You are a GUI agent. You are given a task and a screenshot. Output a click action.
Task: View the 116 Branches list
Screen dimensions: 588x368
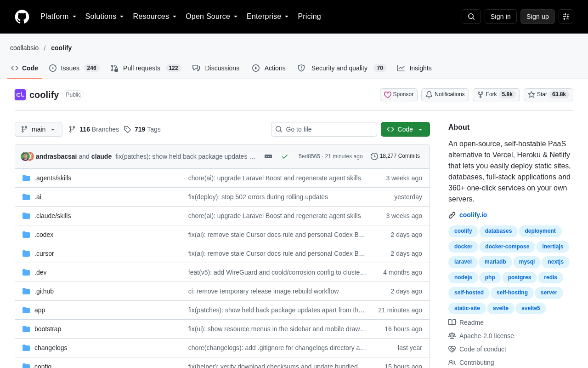click(x=94, y=129)
